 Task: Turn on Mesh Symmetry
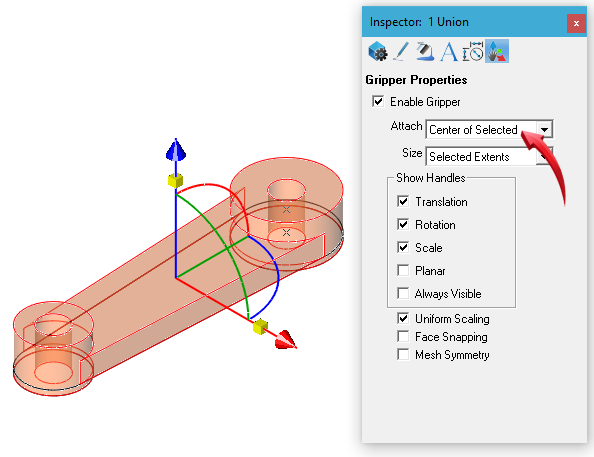403,355
